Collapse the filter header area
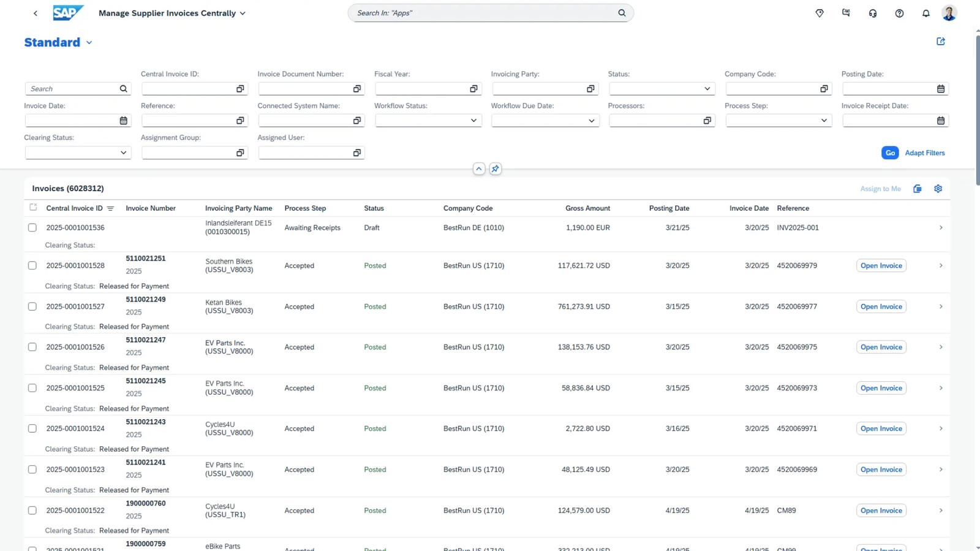 479,169
